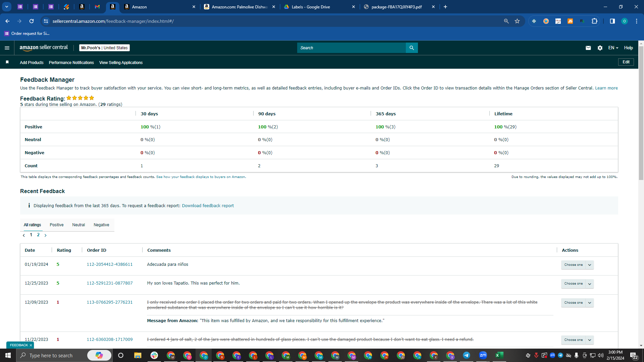This screenshot has width=644, height=362.
Task: Open order 113-0766295-2776231
Action: pyautogui.click(x=110, y=302)
